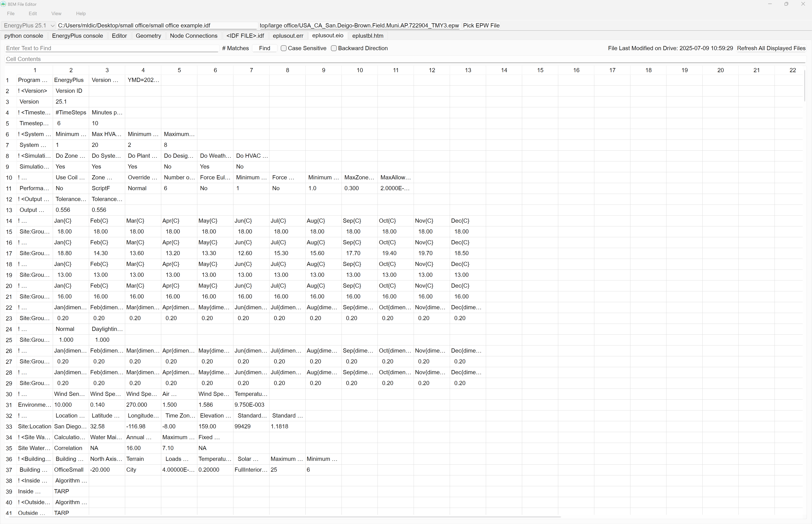This screenshot has height=524, width=812.
Task: Enable the Case Sensitive checkbox
Action: [284, 48]
